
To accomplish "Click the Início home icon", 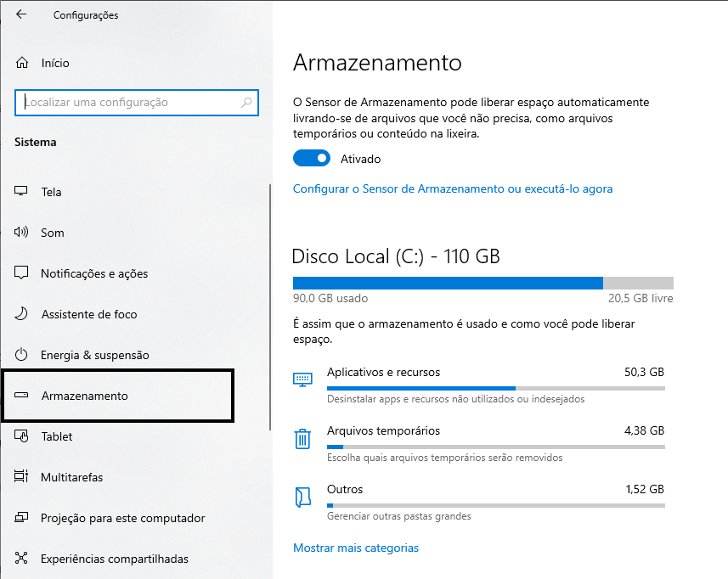I will pyautogui.click(x=22, y=63).
